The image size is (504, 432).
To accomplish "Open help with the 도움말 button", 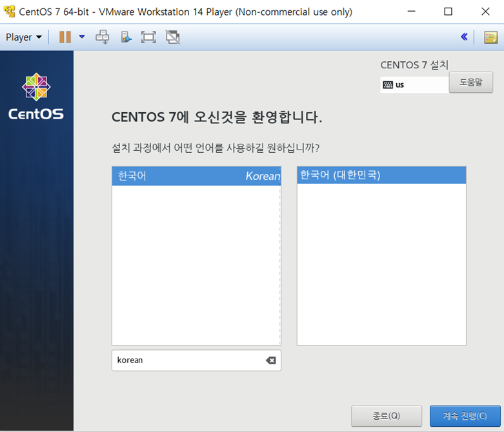I will (x=471, y=83).
